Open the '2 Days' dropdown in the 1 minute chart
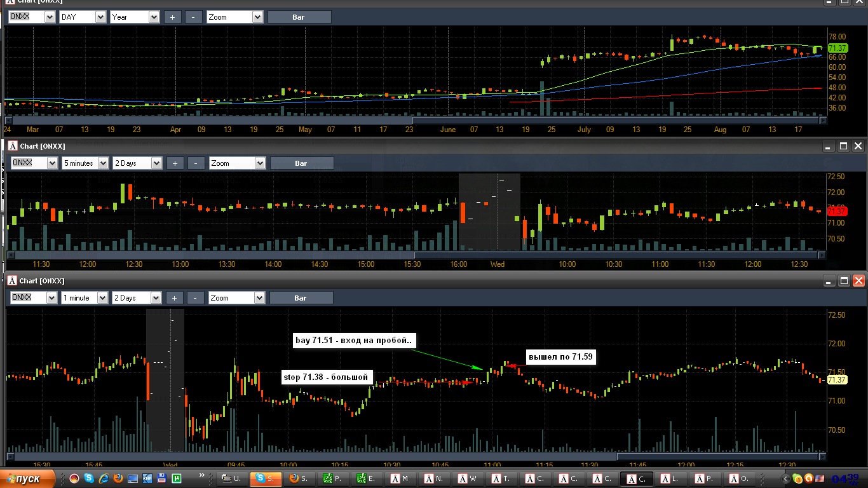Image resolution: width=868 pixels, height=488 pixels. pos(156,297)
